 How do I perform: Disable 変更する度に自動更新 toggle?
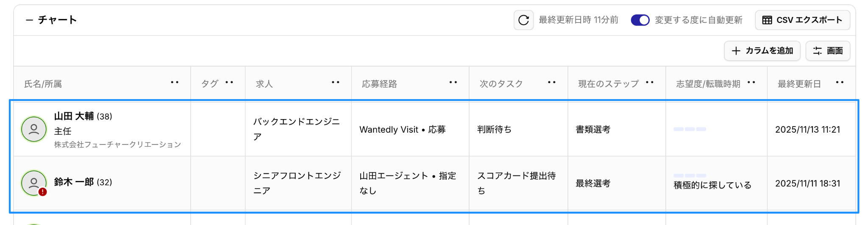coord(640,20)
